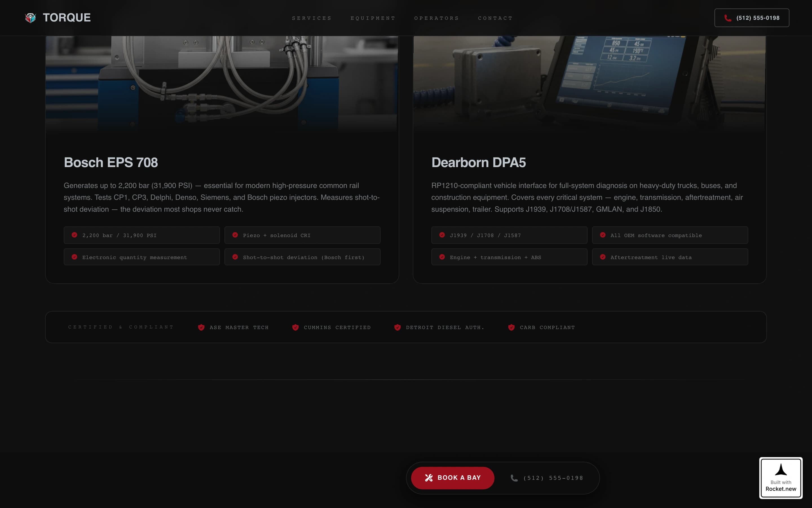Click the header phone number button
The image size is (812, 508).
click(752, 18)
